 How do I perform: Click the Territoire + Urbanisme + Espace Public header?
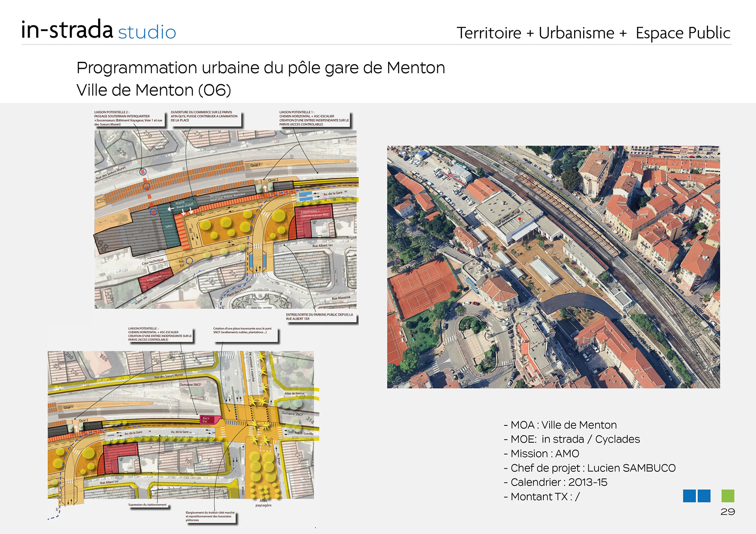(593, 33)
